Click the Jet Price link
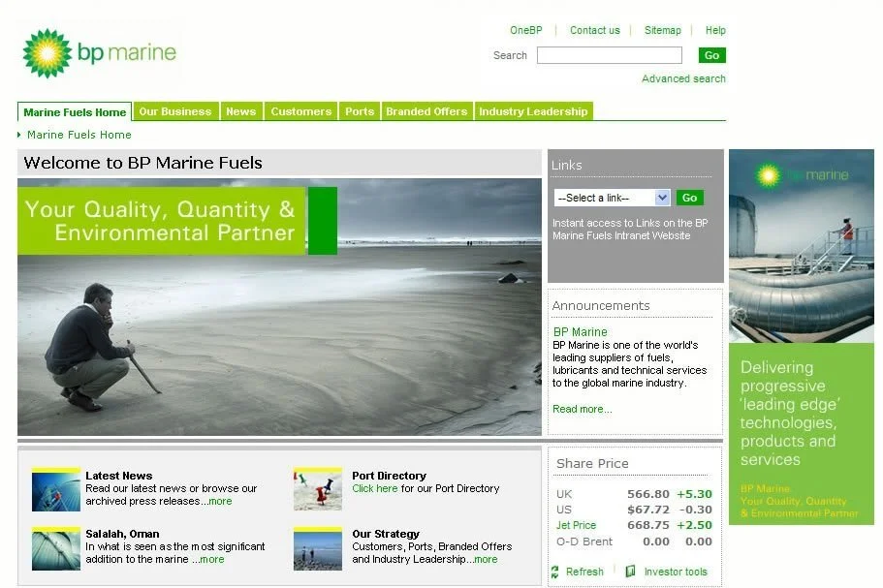Screen dimensions: 883x588 pos(576,525)
